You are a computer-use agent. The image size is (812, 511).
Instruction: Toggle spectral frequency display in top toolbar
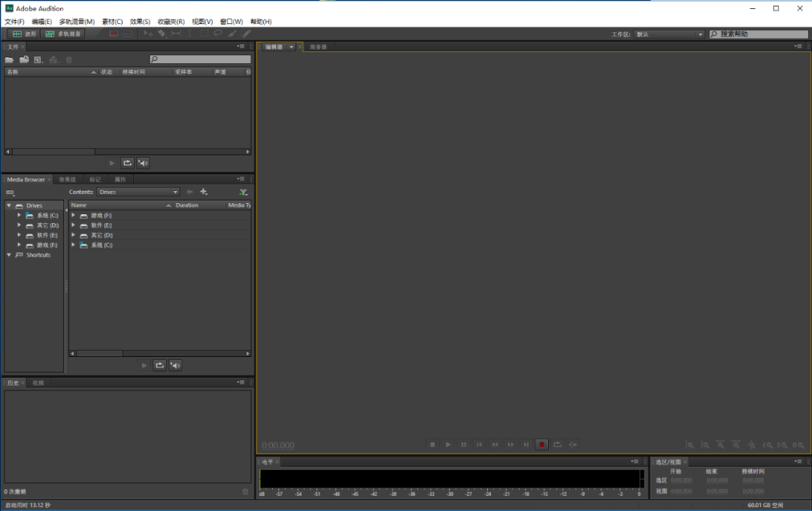pyautogui.click(x=114, y=34)
